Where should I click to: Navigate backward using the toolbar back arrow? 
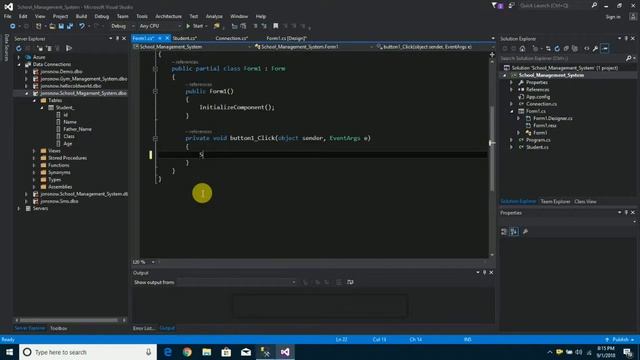tap(13, 26)
